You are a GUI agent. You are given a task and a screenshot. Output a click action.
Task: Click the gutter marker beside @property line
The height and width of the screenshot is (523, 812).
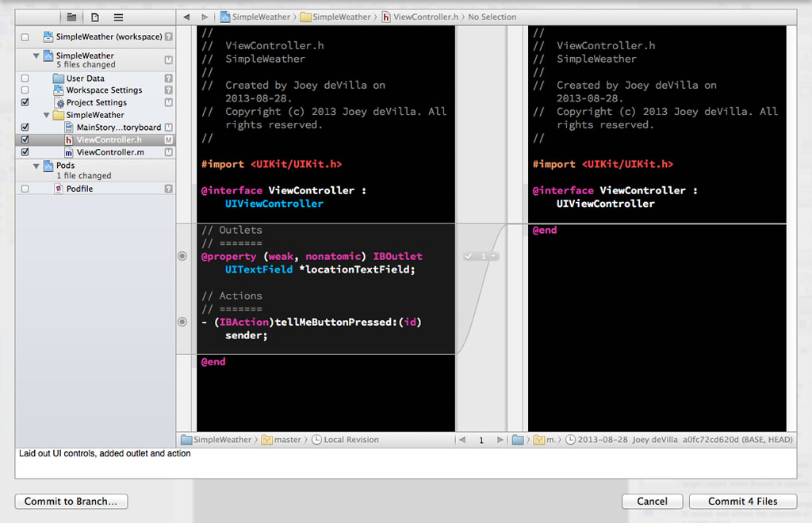point(182,256)
